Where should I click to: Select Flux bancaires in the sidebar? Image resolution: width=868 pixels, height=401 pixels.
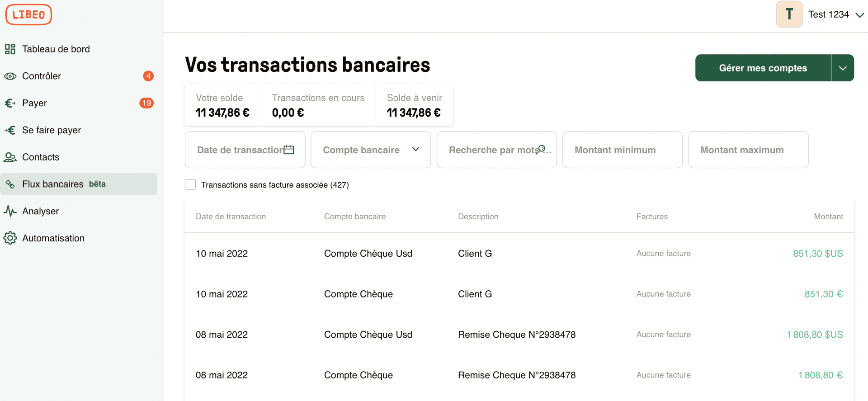tap(52, 184)
